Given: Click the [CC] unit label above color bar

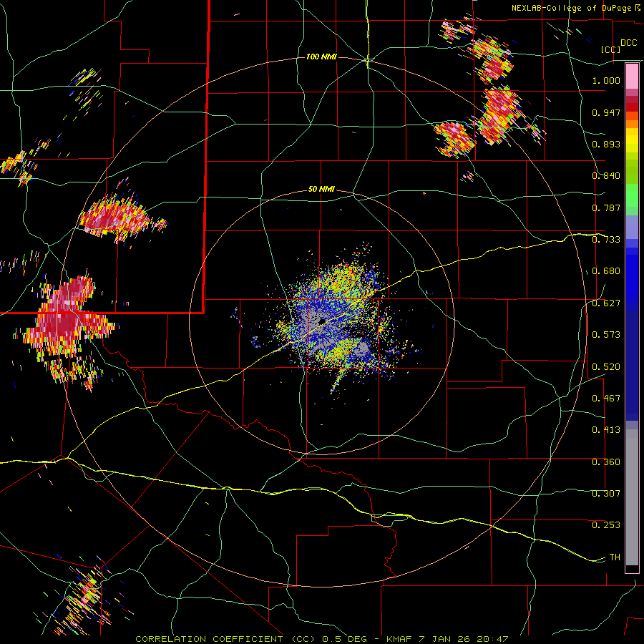Looking at the screenshot, I should pos(611,49).
